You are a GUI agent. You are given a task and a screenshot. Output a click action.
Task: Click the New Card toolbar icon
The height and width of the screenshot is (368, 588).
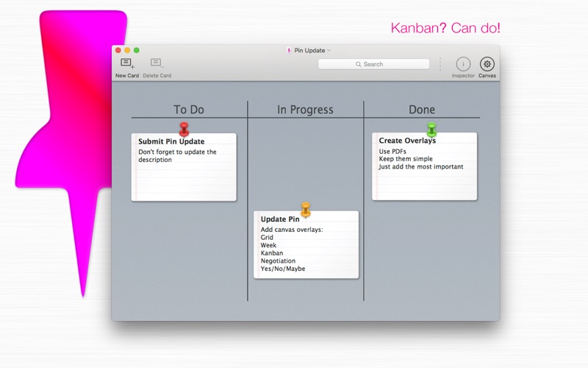(x=127, y=63)
